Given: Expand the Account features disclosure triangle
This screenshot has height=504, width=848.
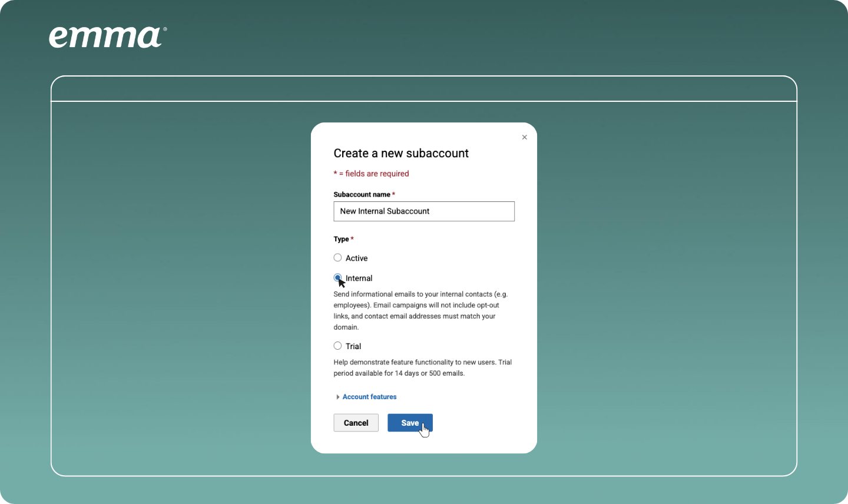Looking at the screenshot, I should tap(337, 397).
